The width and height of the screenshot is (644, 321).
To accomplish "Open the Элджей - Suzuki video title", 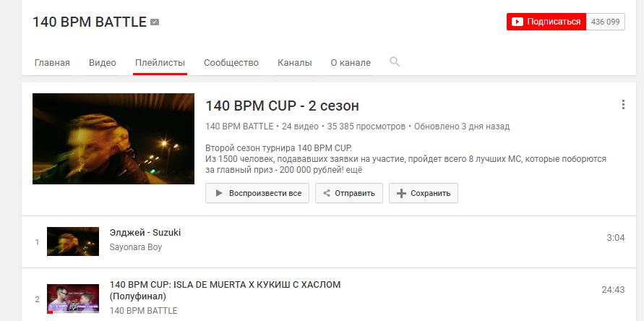I will click(x=145, y=233).
